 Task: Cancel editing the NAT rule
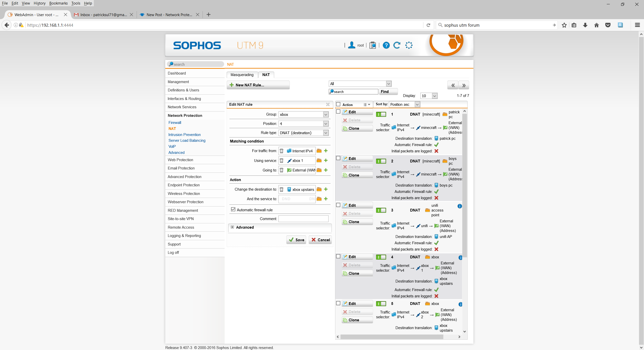pos(320,240)
